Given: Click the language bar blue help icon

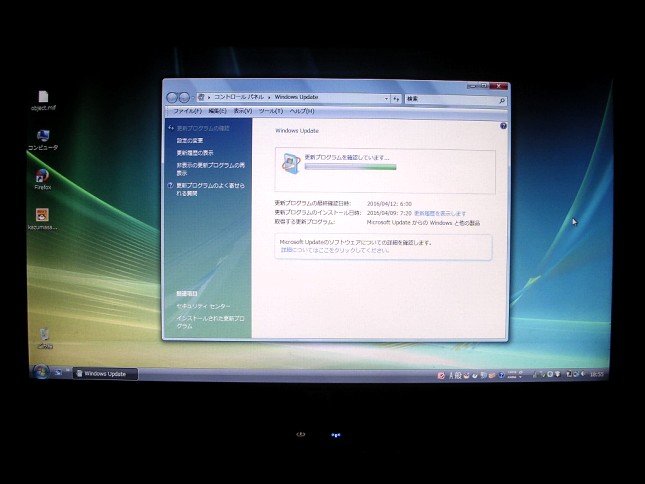Looking at the screenshot, I should point(501,375).
